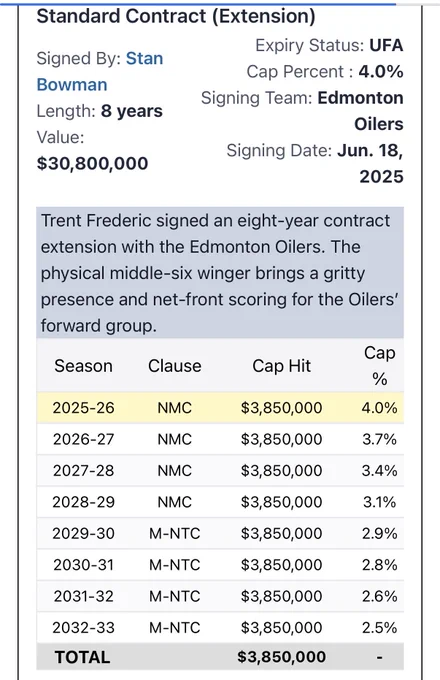Click the Trent Frederic contract description box
Viewport: 440px width, 680px height.
tap(220, 273)
